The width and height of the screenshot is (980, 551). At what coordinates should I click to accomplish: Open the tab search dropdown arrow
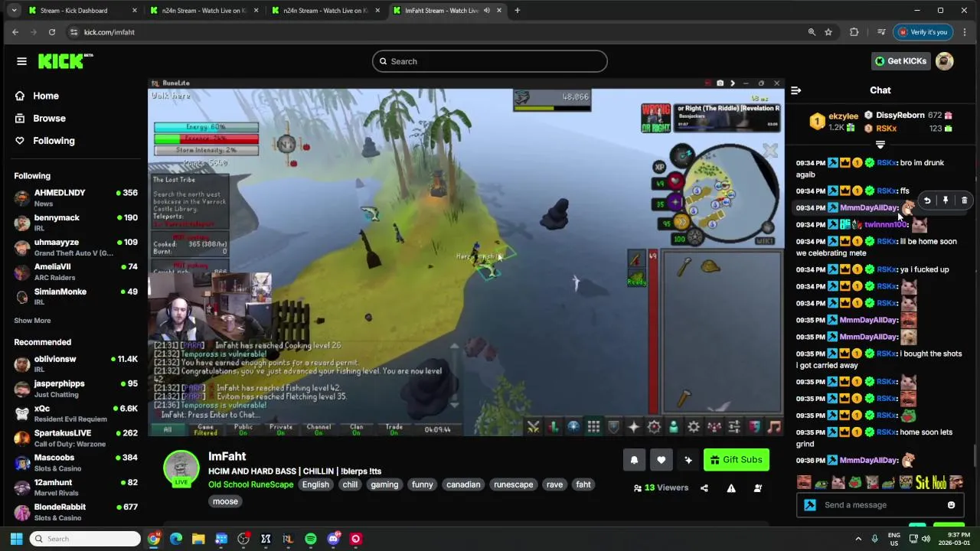click(x=14, y=11)
